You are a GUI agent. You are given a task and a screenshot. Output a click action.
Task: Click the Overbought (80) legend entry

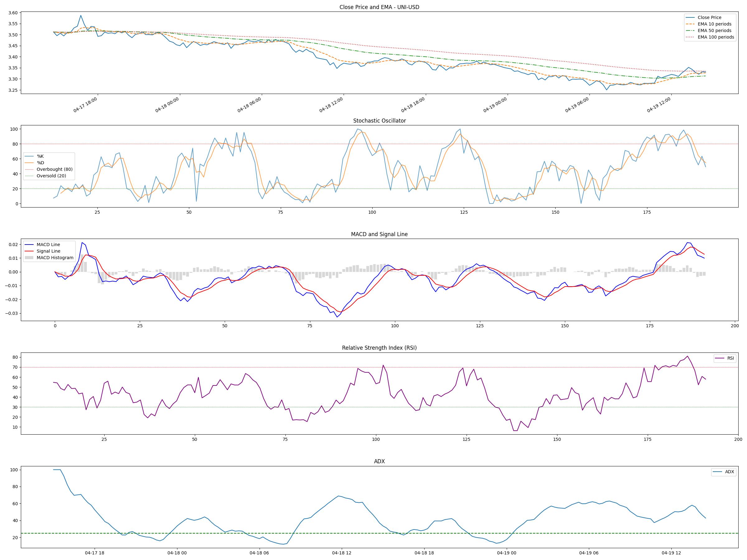click(x=54, y=170)
